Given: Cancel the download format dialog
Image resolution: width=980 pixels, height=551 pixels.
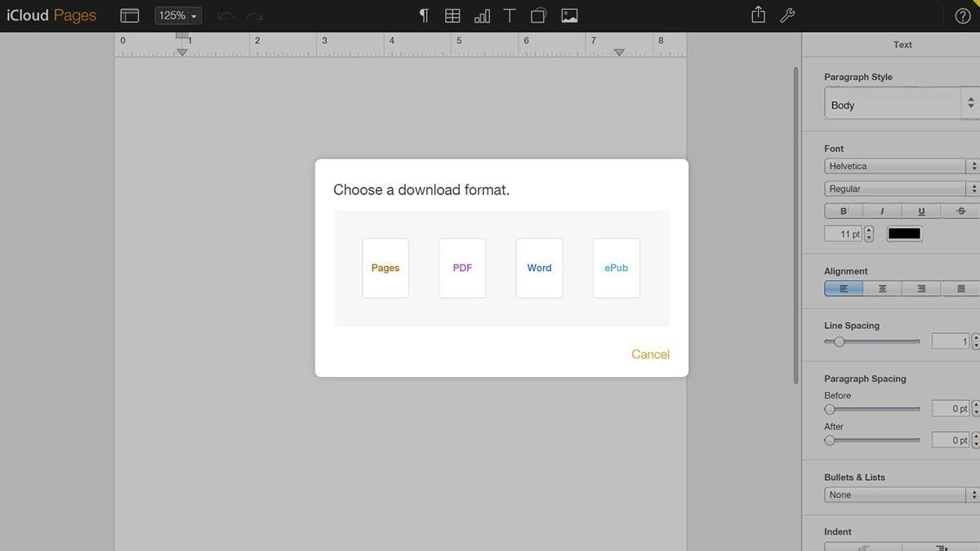Looking at the screenshot, I should click(650, 353).
